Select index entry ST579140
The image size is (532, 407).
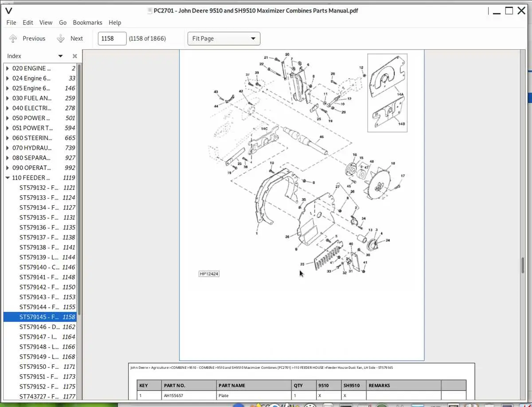(x=40, y=267)
